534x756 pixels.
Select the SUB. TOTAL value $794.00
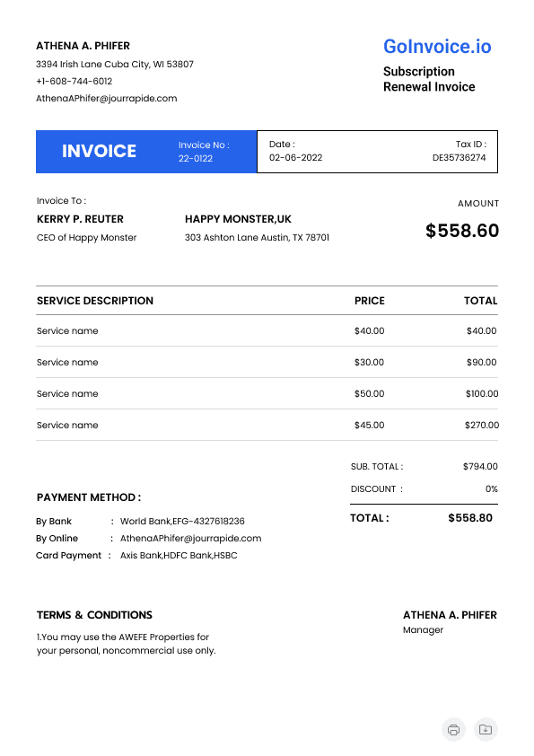[x=480, y=466]
